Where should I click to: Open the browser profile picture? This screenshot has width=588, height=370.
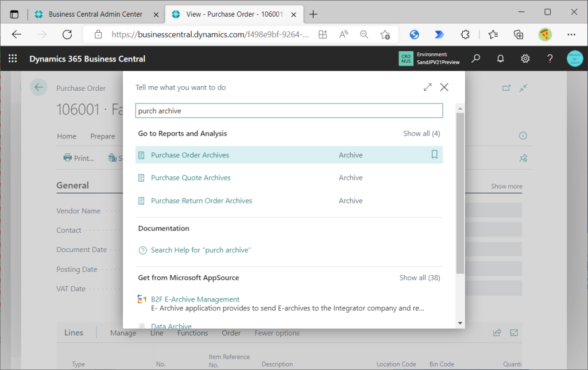[545, 34]
